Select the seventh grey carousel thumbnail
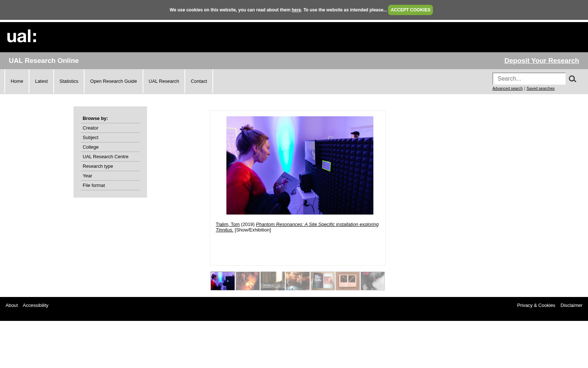 373,281
